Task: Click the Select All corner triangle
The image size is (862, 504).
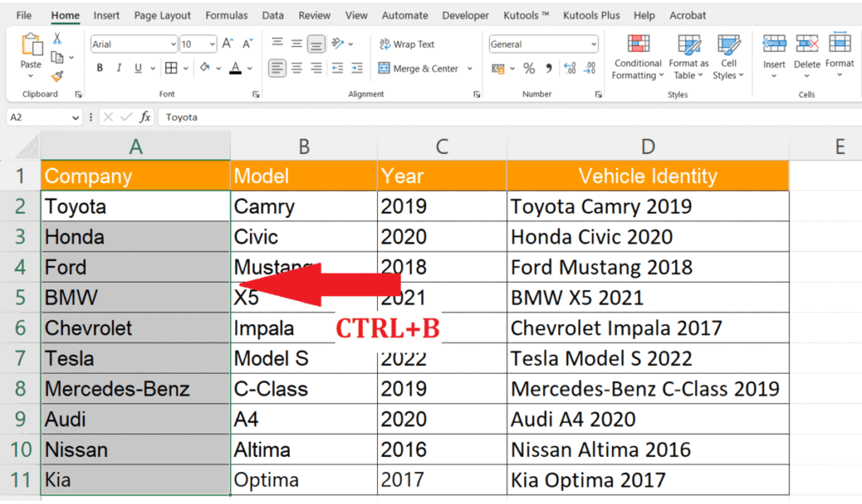Action: (29, 147)
